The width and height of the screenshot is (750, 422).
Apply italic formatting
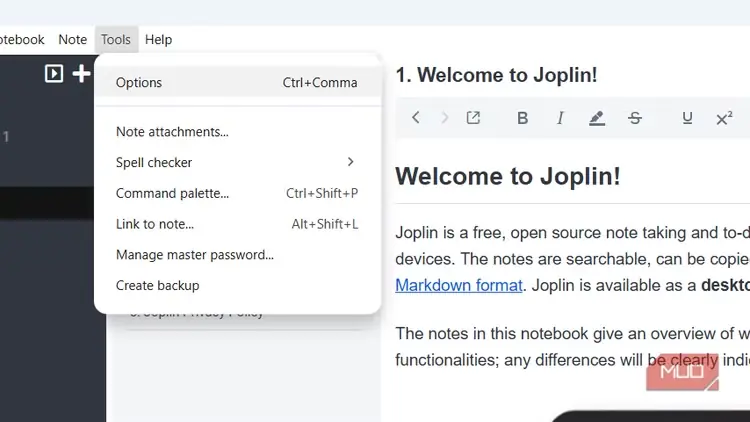560,118
